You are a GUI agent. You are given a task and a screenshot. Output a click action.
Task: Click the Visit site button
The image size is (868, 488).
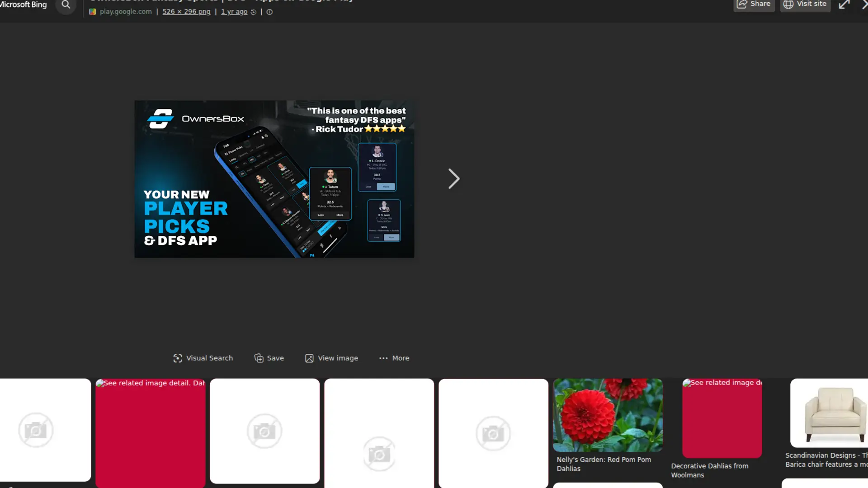[x=805, y=4]
